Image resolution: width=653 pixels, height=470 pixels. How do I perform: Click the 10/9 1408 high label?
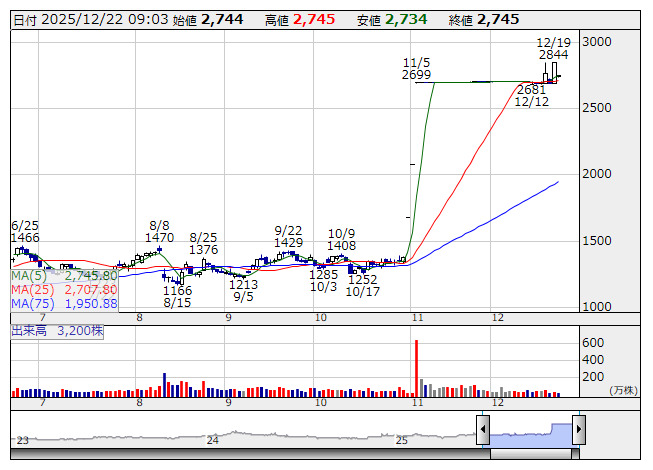pyautogui.click(x=341, y=239)
